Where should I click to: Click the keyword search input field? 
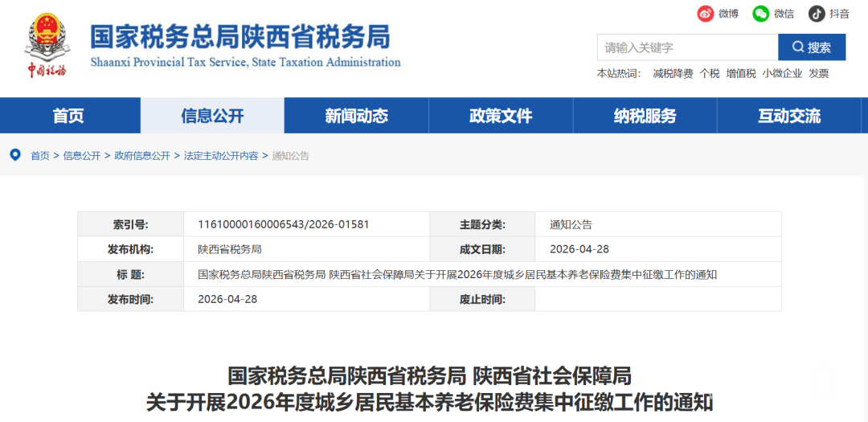pos(686,47)
